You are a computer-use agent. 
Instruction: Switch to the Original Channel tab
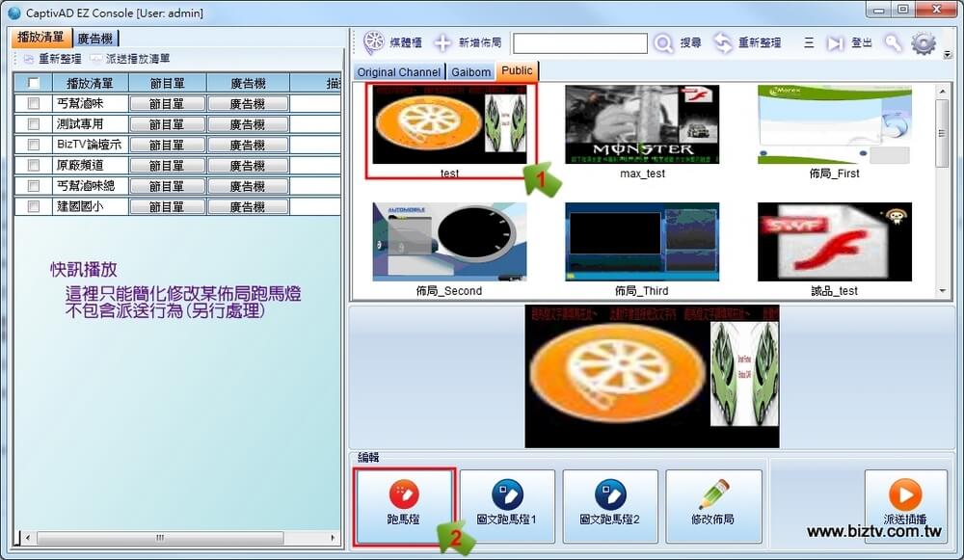(398, 72)
